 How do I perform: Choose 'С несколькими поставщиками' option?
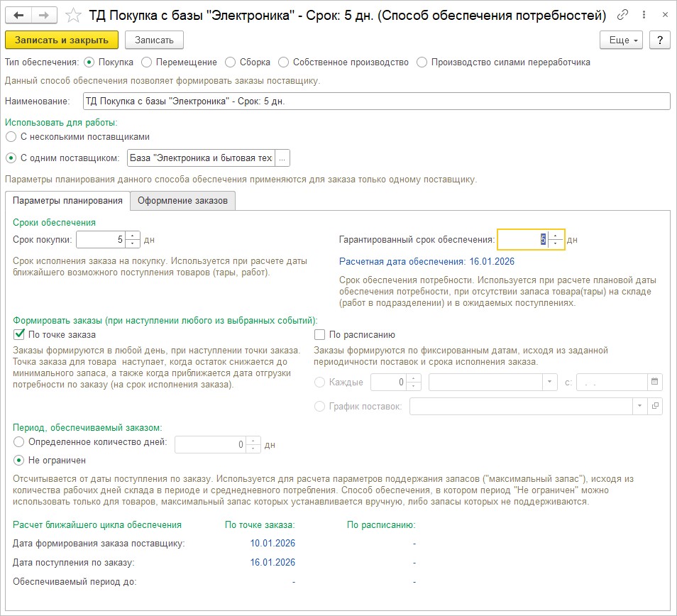tap(11, 136)
